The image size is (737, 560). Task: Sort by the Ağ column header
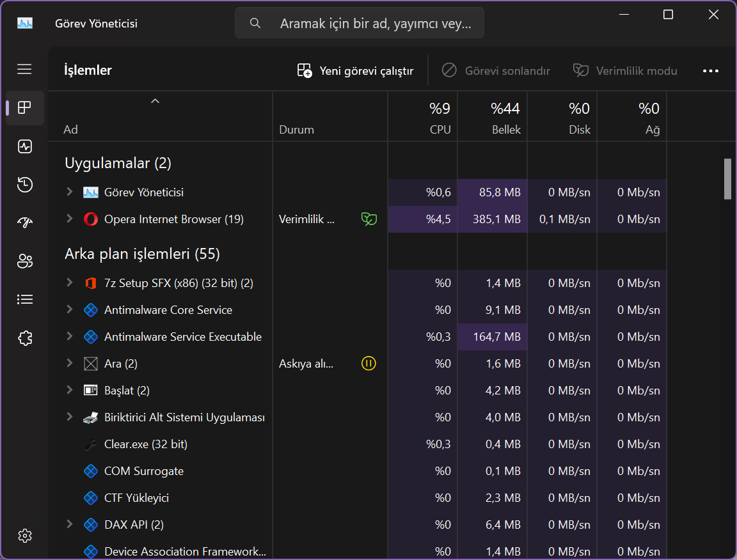click(631, 116)
